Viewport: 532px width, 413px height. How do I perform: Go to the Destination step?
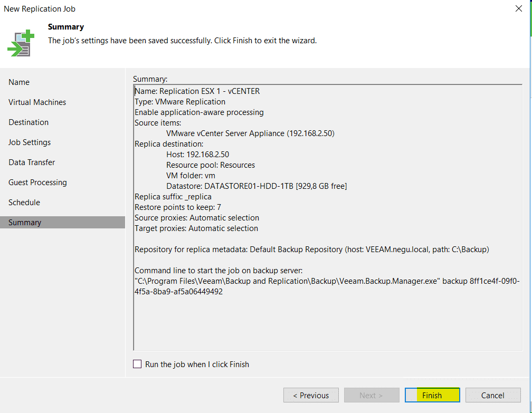28,122
